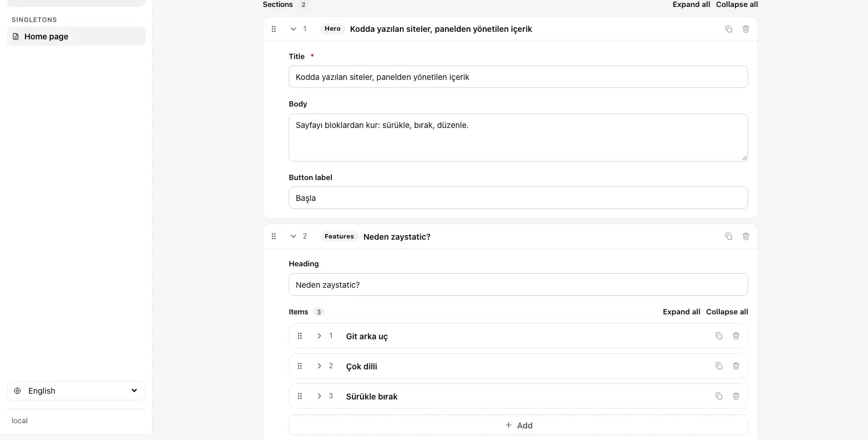Edit the Button label field 'Başla'
The height and width of the screenshot is (440, 868).
pos(518,197)
